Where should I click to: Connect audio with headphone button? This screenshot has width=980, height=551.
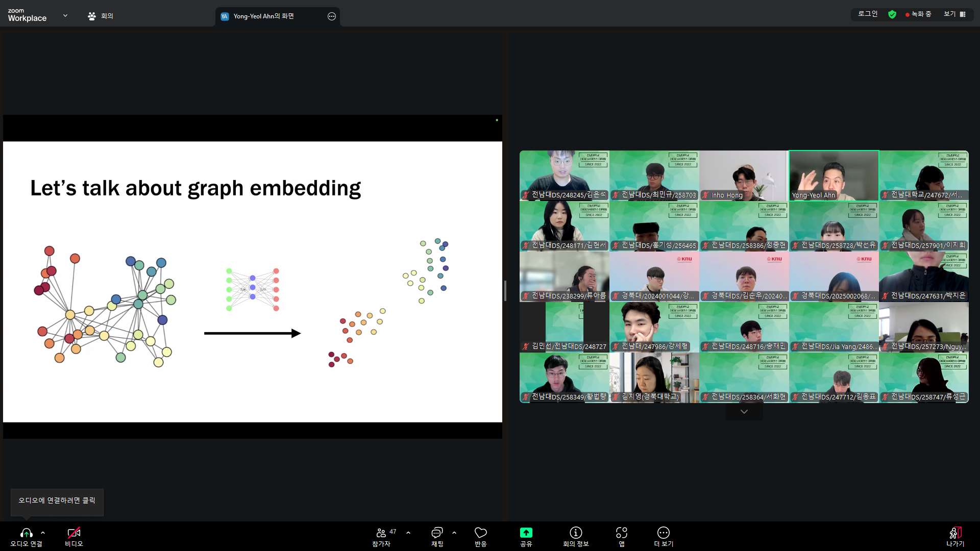(x=26, y=533)
